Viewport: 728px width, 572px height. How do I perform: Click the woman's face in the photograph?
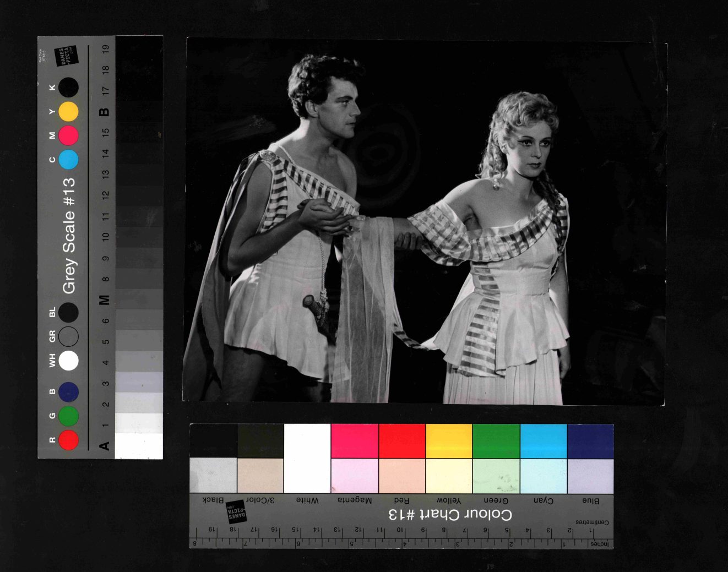click(533, 151)
